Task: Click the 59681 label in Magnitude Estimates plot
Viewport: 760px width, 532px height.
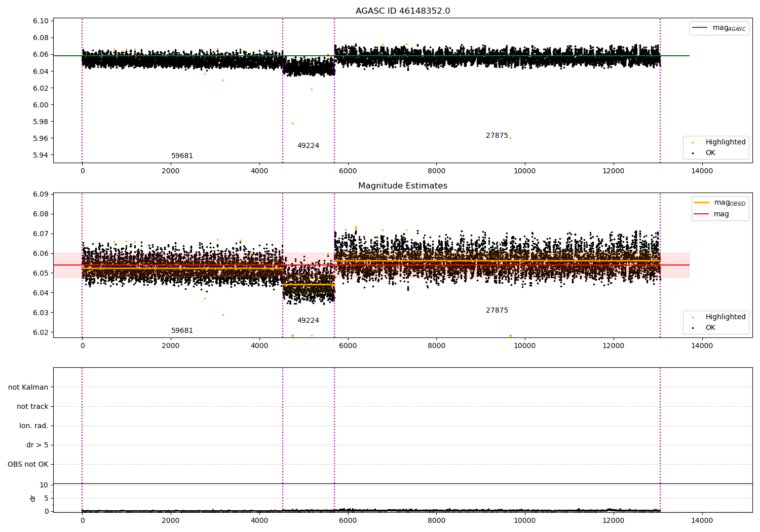Action: [182, 331]
